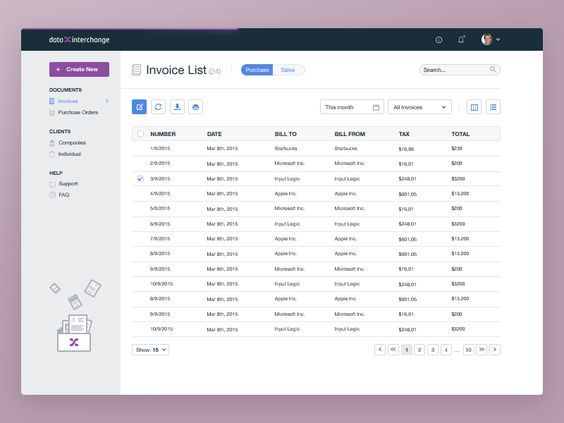Go to page 10

pyautogui.click(x=468, y=350)
